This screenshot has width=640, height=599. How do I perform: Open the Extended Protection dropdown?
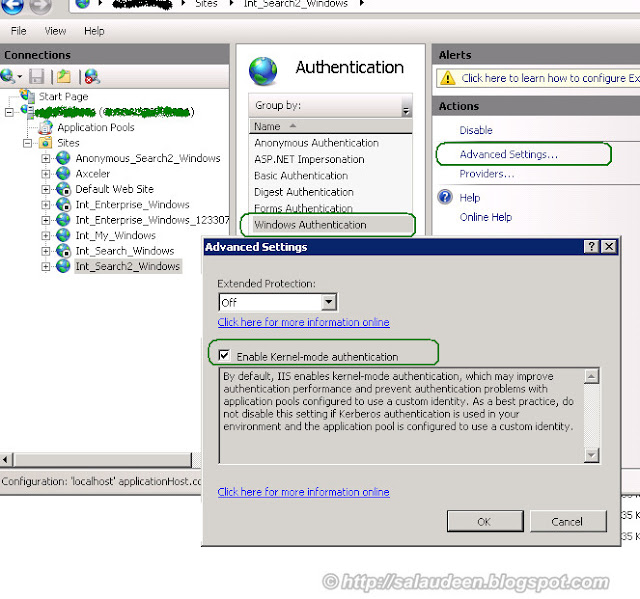coord(329,302)
